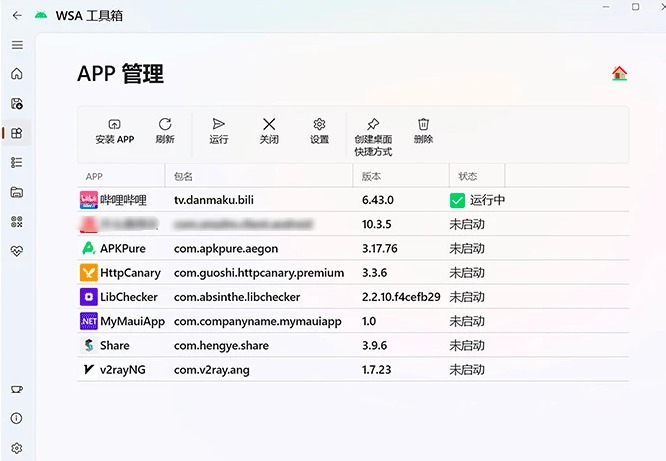This screenshot has width=666, height=461.
Task: Refresh the app list with 刷新
Action: (165, 131)
